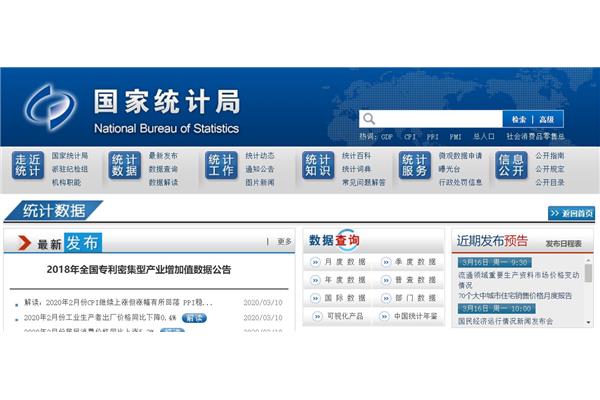Open the 发布日程表 link

tap(563, 244)
